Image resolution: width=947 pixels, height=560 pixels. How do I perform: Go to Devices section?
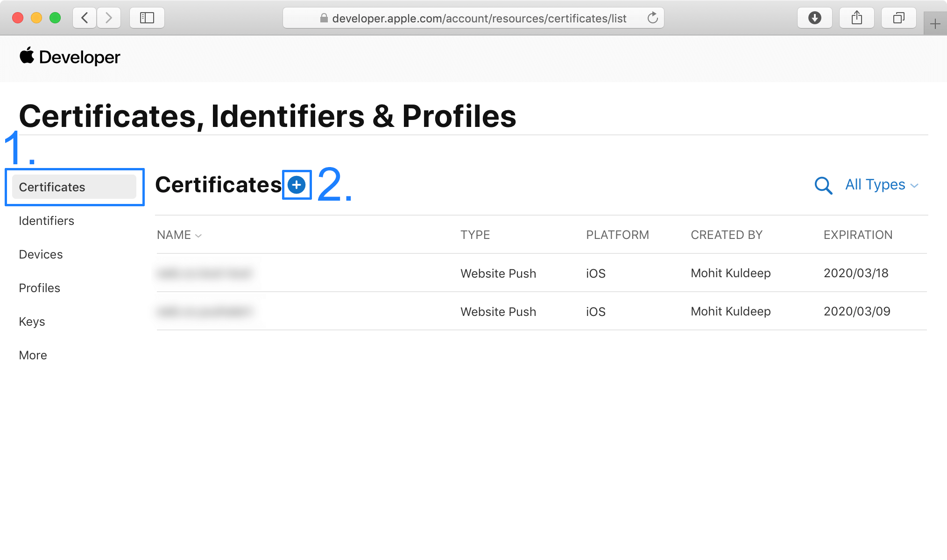(41, 254)
